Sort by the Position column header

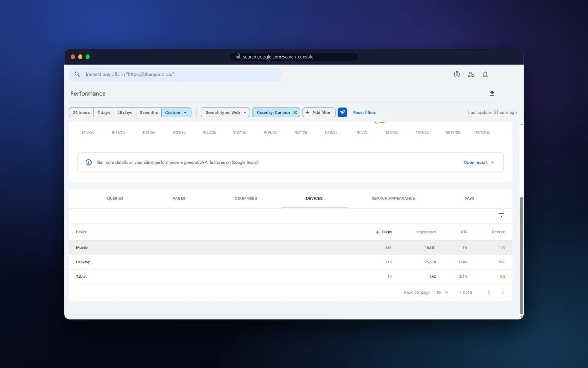pos(499,232)
